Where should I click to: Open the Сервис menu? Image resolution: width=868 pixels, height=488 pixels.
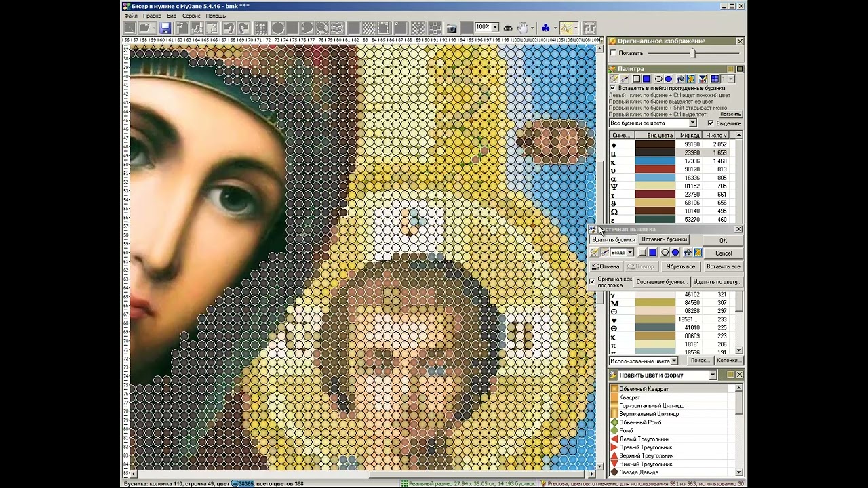[191, 16]
